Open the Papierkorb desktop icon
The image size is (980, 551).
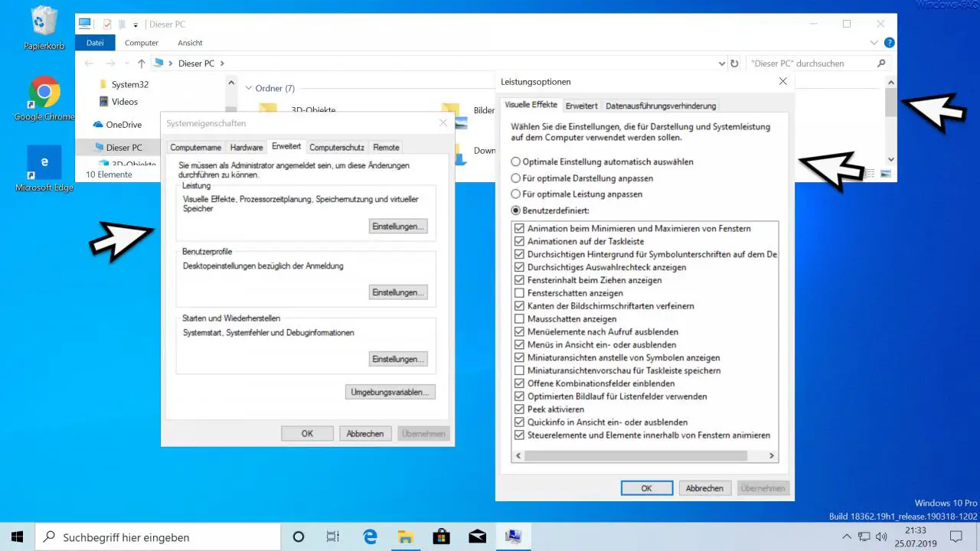pos(44,28)
